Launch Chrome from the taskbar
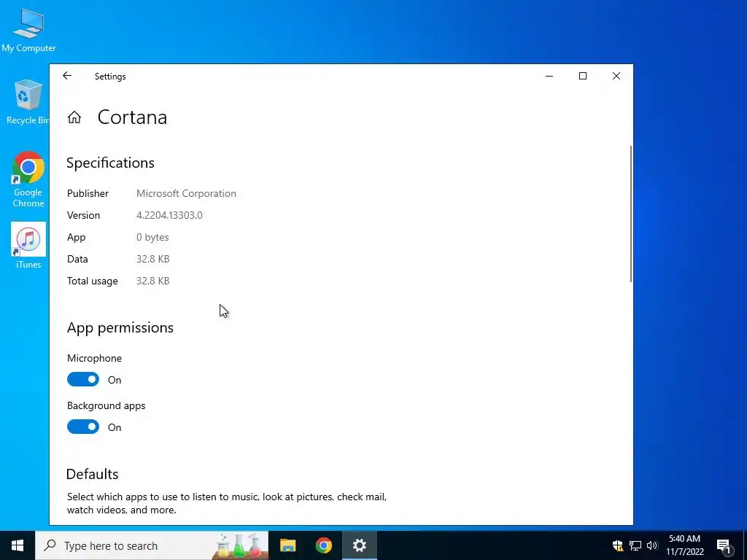The width and height of the screenshot is (747, 560). point(323,545)
